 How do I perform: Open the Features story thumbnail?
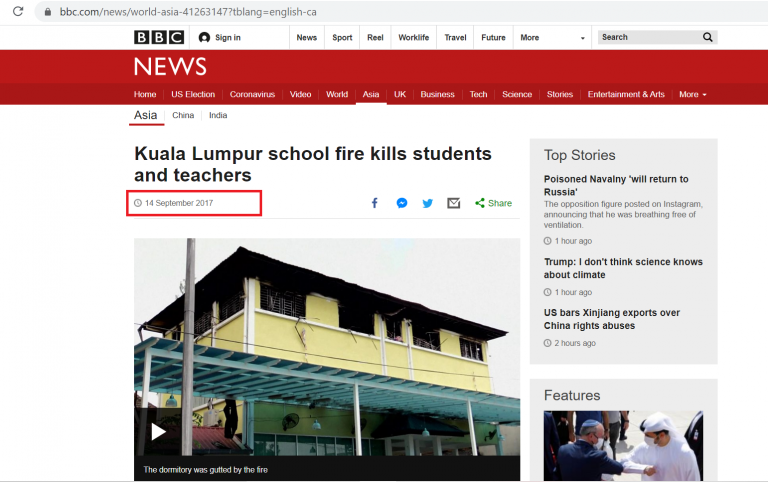point(623,446)
